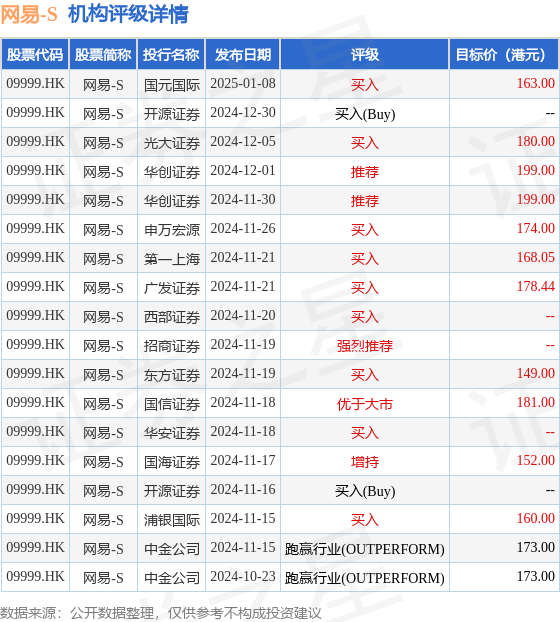Click the 股票代码 column header
The height and width of the screenshot is (622, 560).
[x=35, y=54]
